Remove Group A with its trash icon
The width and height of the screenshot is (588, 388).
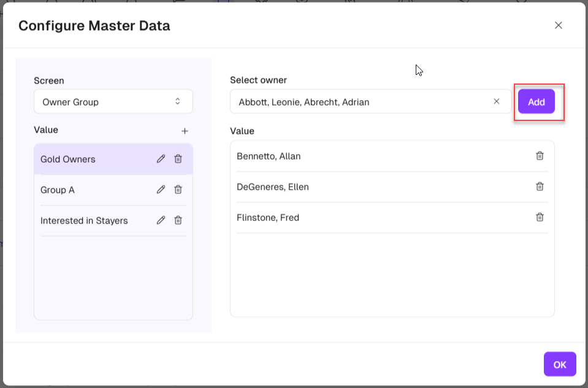point(178,190)
